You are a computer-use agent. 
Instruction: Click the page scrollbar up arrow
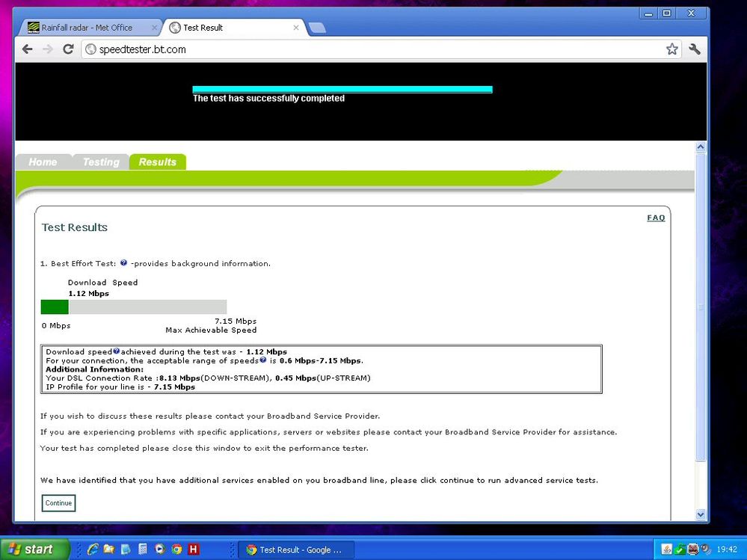701,147
